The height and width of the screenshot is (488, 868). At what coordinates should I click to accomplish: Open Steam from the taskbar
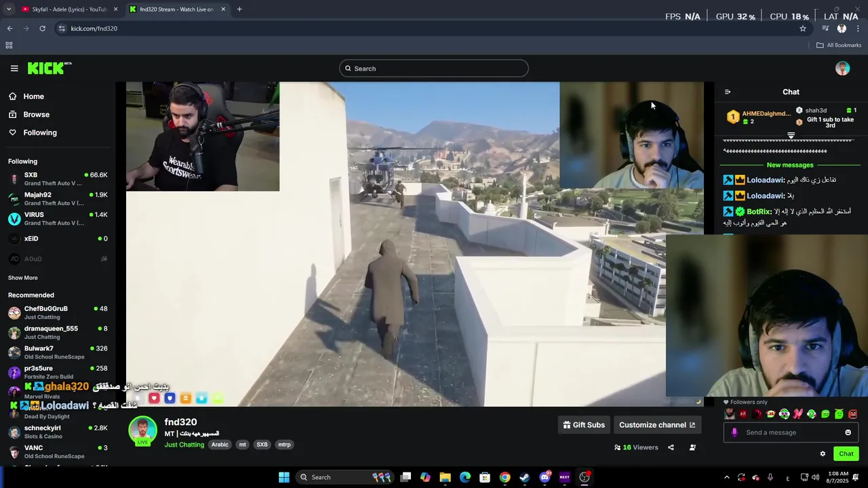pos(524,477)
